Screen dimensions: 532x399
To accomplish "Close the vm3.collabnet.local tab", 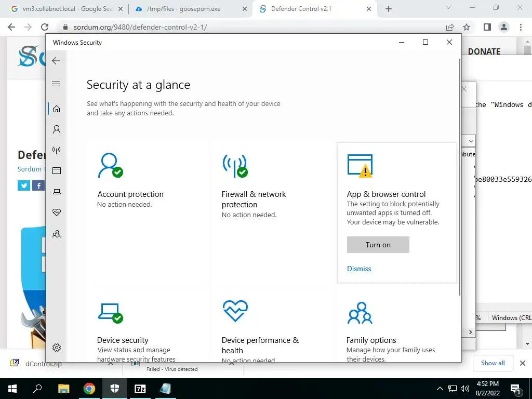I will 120,9.
